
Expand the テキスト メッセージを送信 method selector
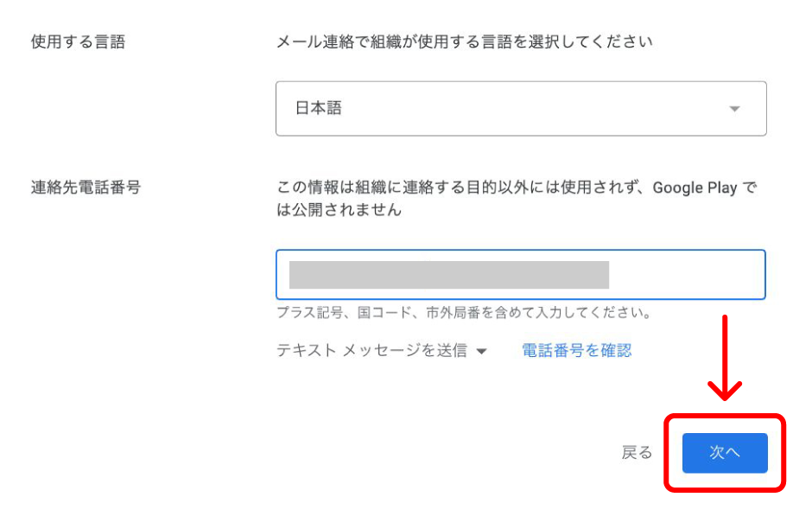[x=382, y=351]
